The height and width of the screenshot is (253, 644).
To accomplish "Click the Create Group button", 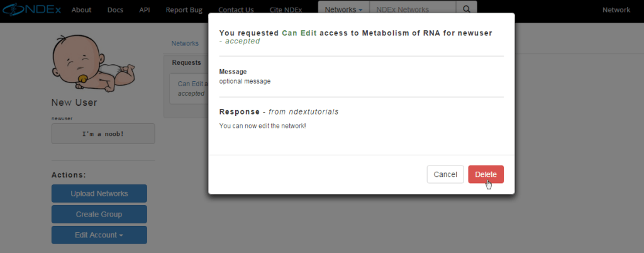I will [99, 215].
